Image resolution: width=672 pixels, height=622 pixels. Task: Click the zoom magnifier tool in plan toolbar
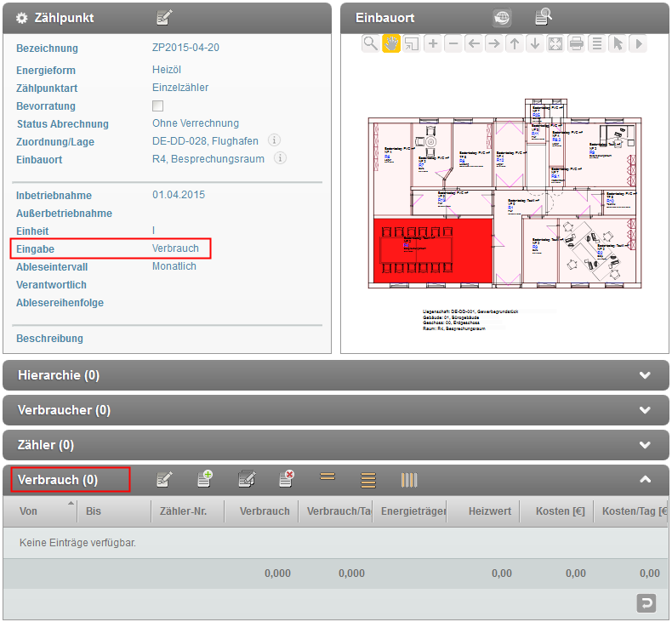(x=371, y=43)
